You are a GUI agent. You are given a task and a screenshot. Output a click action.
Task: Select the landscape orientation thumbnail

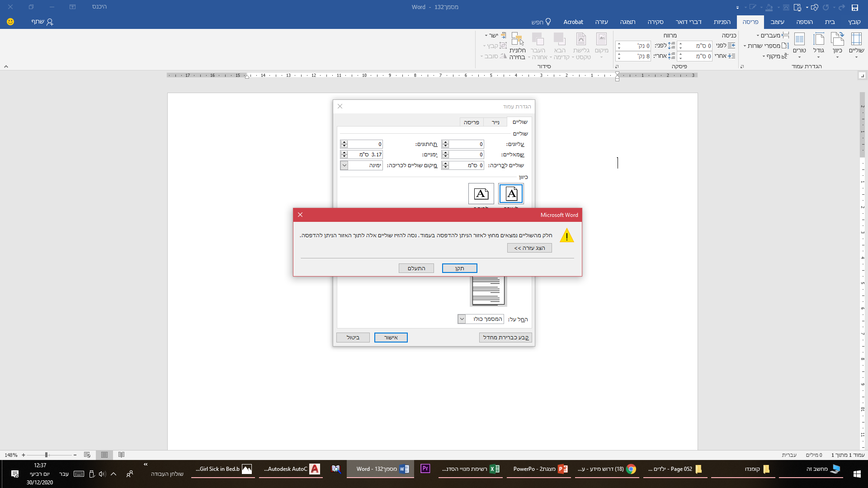481,194
